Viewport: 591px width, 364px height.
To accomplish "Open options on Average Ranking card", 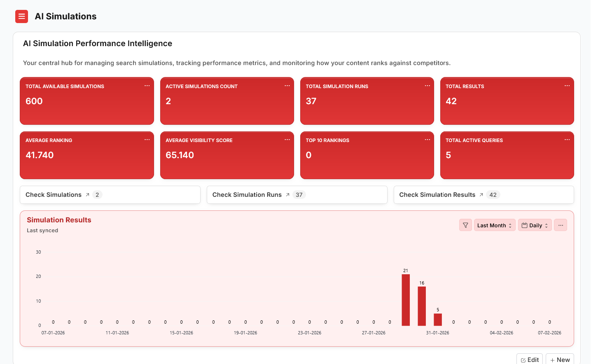I will (147, 140).
